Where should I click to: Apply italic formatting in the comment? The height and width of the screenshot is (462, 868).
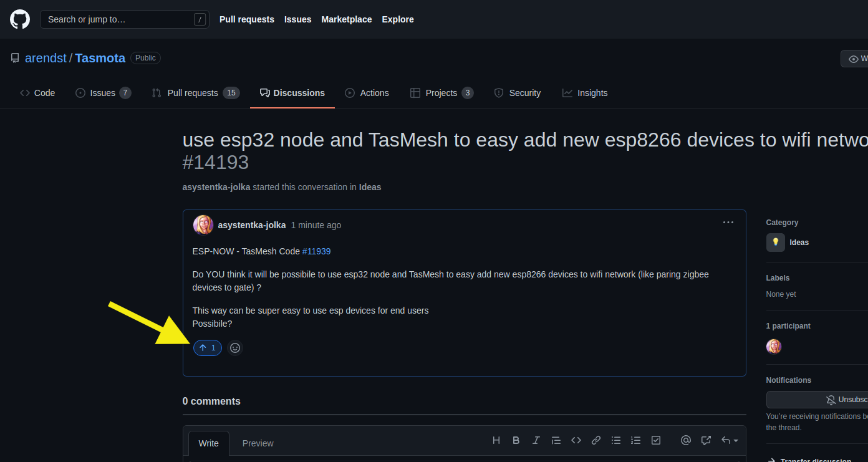pos(536,440)
